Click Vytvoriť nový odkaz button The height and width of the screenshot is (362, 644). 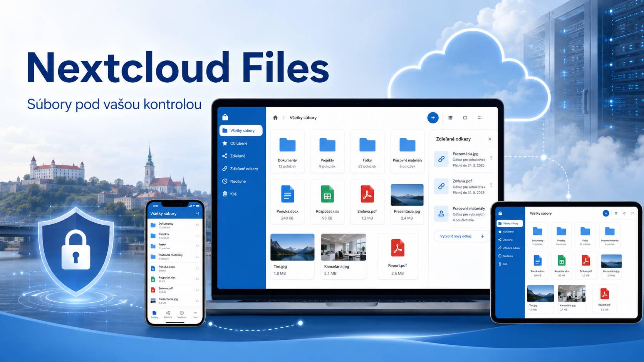click(462, 236)
